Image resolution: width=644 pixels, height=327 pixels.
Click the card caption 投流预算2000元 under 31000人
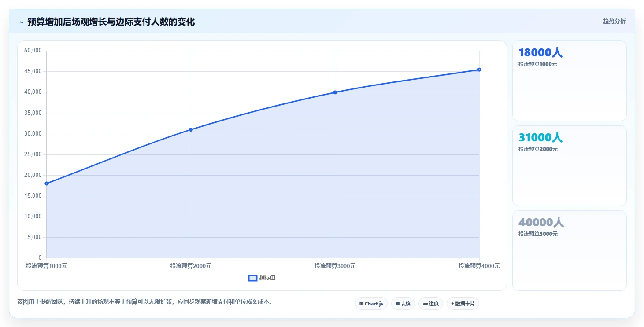pos(538,149)
